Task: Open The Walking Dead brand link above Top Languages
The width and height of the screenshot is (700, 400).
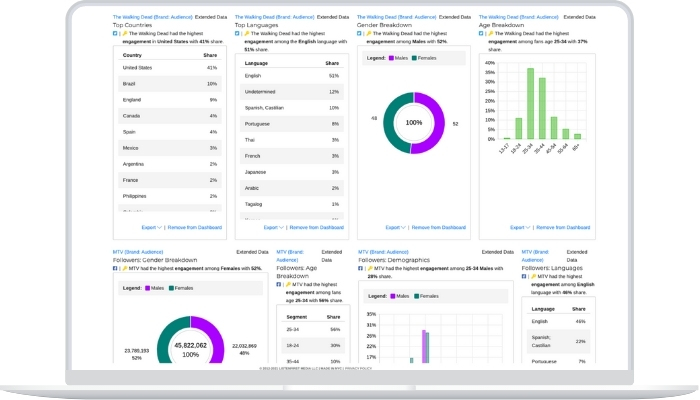Action: point(275,17)
